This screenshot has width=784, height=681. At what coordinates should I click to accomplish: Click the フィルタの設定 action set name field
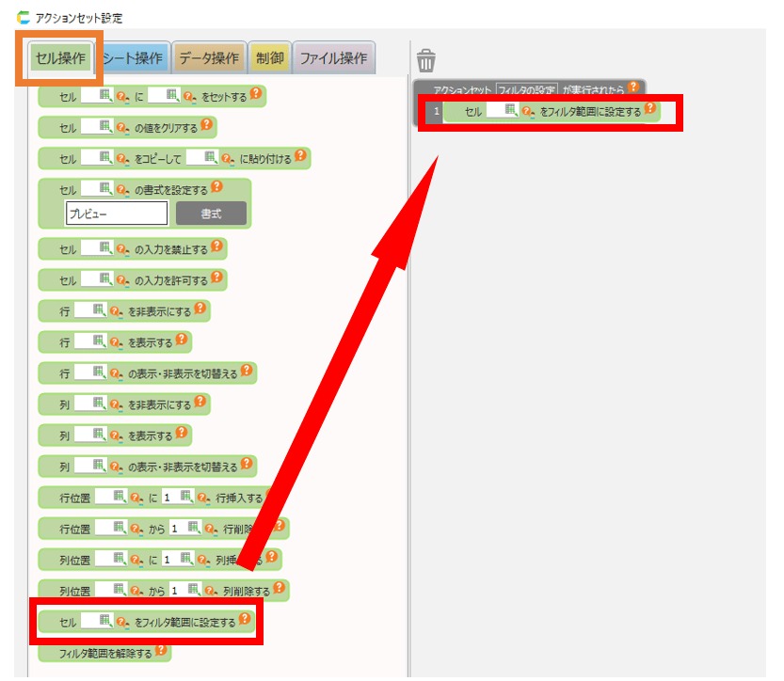(x=527, y=89)
